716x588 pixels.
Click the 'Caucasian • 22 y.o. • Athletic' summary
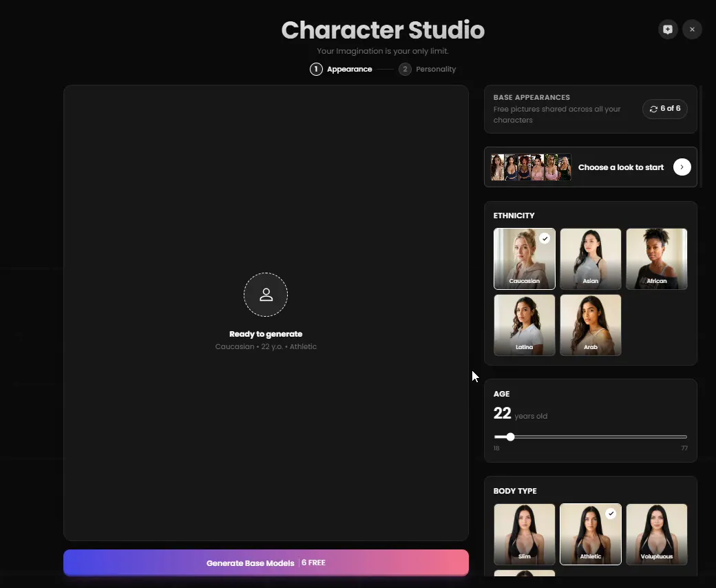click(266, 346)
